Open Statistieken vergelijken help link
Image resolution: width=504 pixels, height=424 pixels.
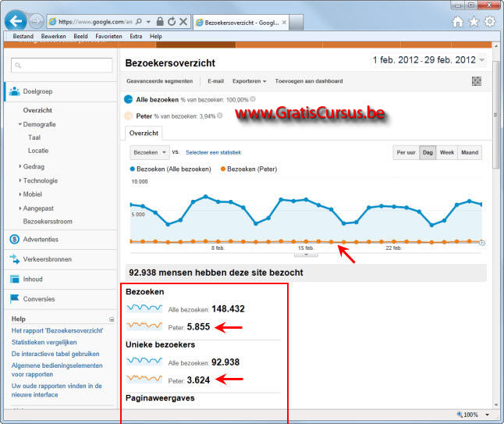44,342
